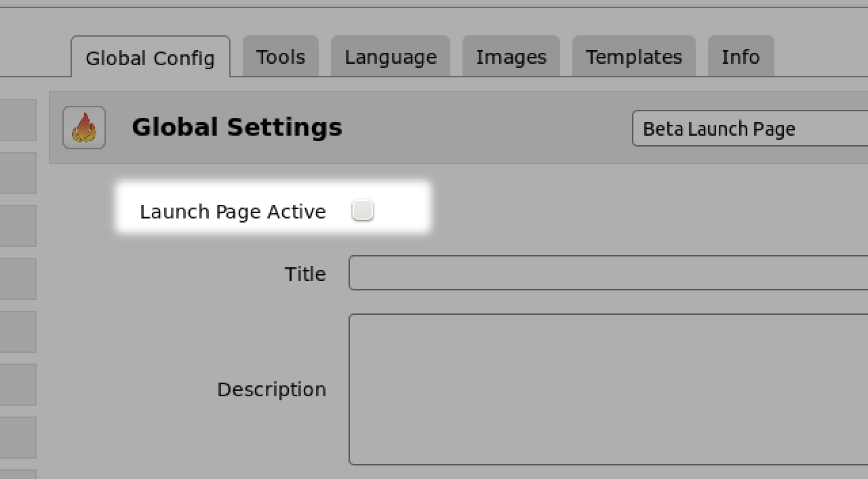868x479 pixels.
Task: Open the Templates tab
Action: pos(634,57)
